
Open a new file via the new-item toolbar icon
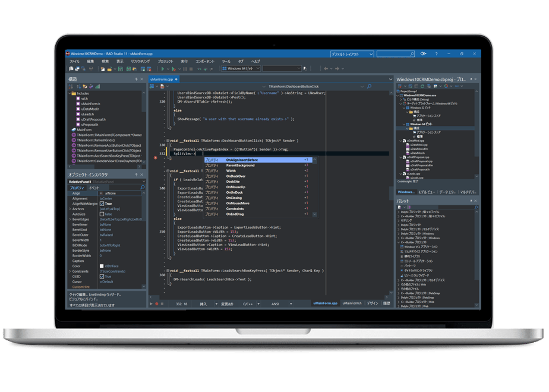click(102, 68)
